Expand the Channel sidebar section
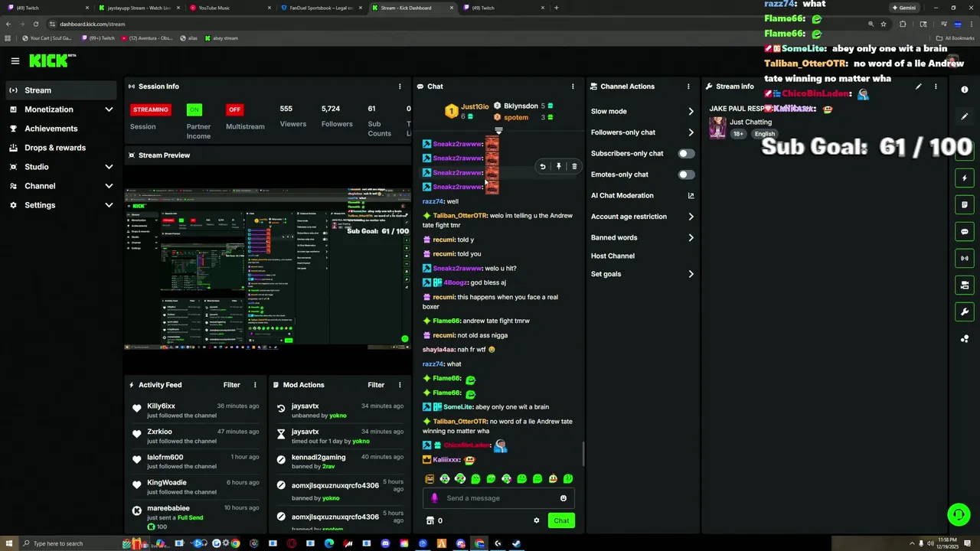This screenshot has width=980, height=551. tap(109, 186)
